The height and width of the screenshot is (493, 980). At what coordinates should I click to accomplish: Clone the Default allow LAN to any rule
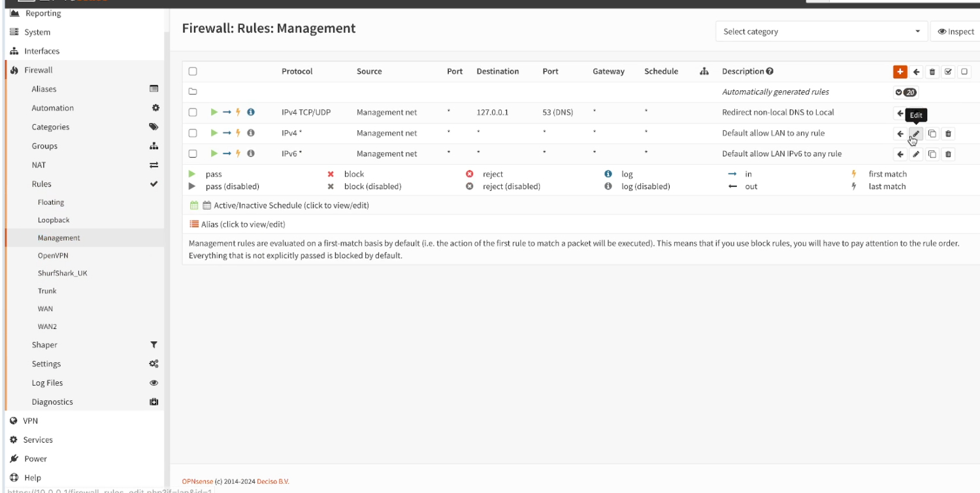932,133
